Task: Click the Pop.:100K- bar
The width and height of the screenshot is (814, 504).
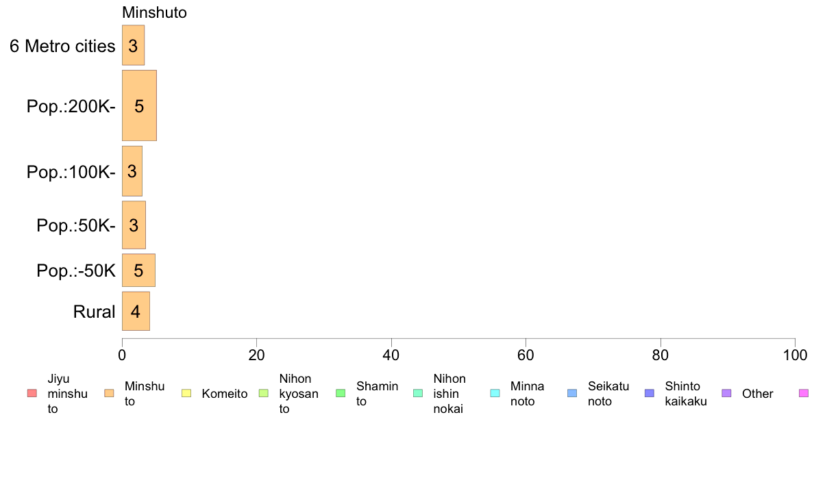Action: point(132,171)
